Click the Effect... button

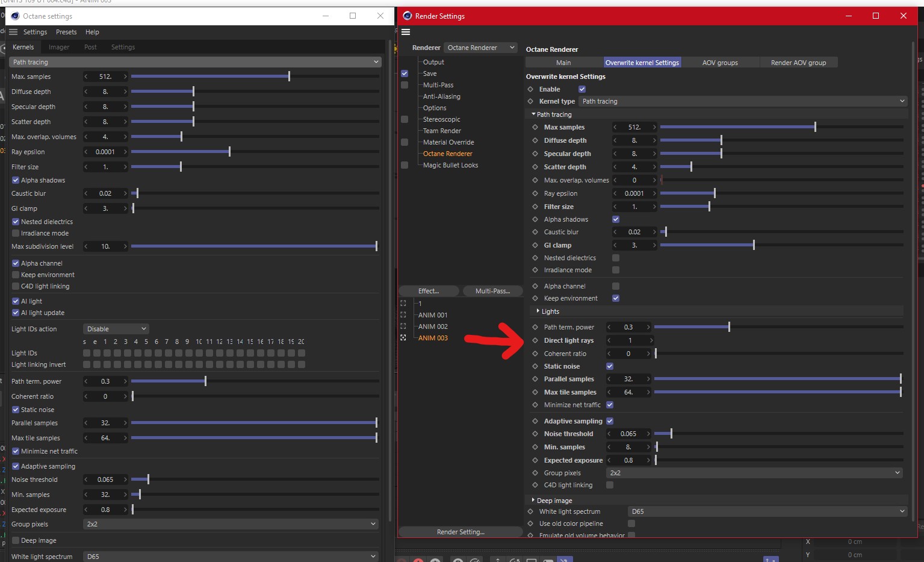point(429,291)
